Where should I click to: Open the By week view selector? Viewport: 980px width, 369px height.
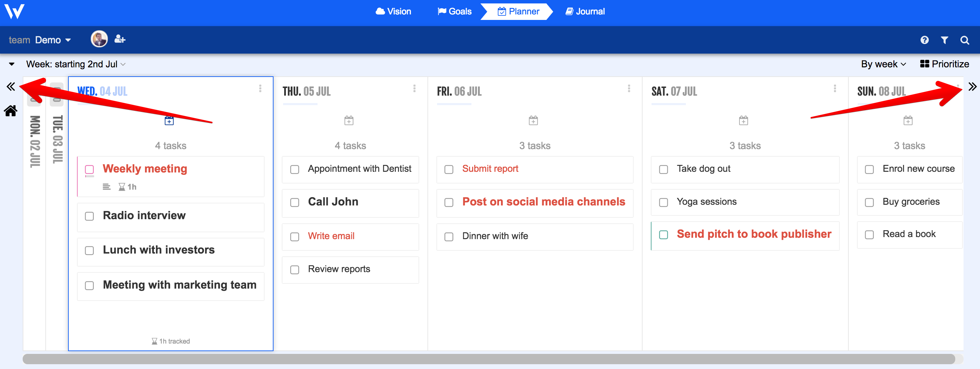883,64
